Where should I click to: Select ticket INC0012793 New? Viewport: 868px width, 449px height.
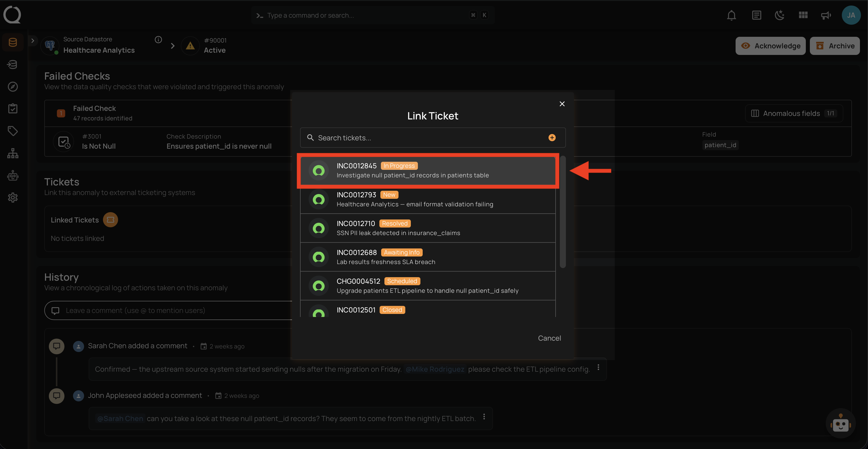coord(428,199)
